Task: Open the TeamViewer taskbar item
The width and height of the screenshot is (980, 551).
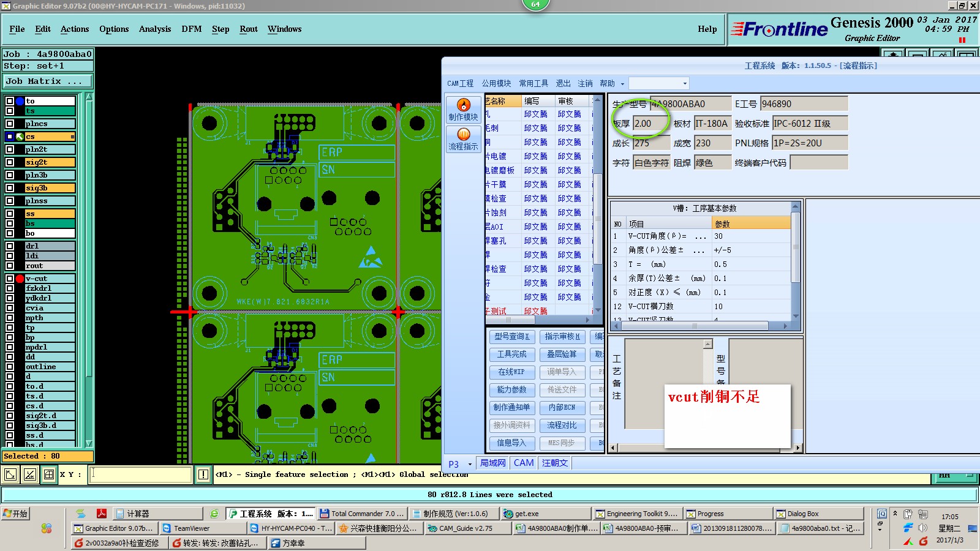Action: pyautogui.click(x=203, y=528)
